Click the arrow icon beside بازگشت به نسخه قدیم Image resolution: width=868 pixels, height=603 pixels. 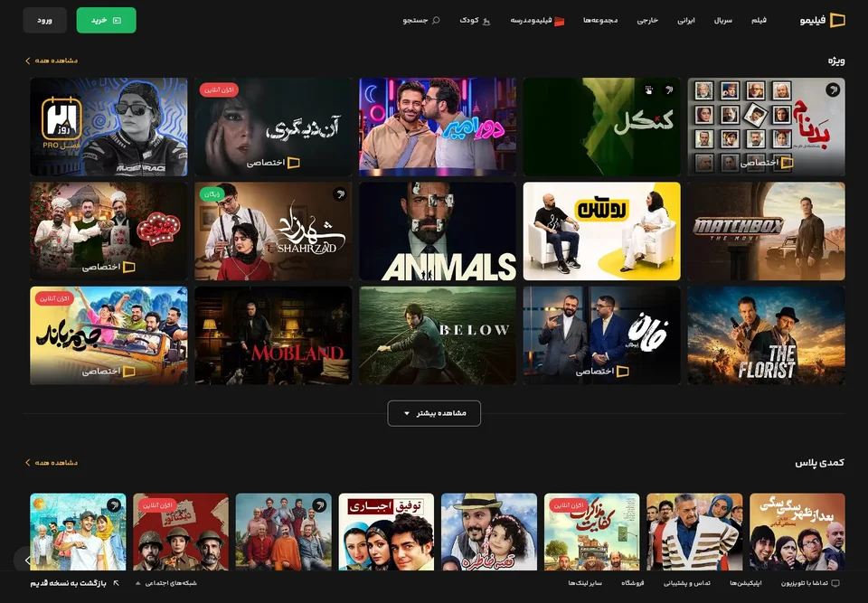point(117,583)
